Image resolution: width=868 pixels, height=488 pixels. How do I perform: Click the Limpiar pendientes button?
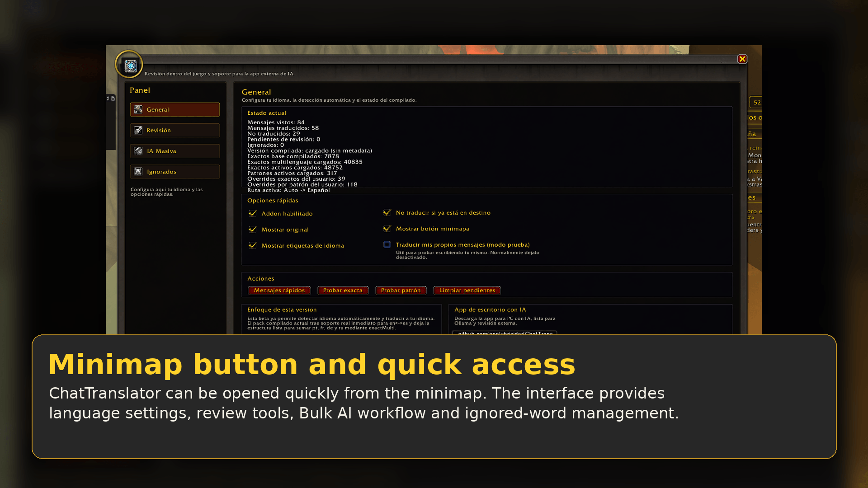click(x=467, y=291)
